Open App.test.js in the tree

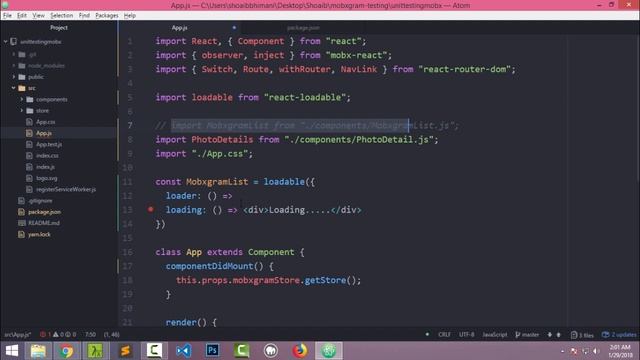pyautogui.click(x=49, y=144)
